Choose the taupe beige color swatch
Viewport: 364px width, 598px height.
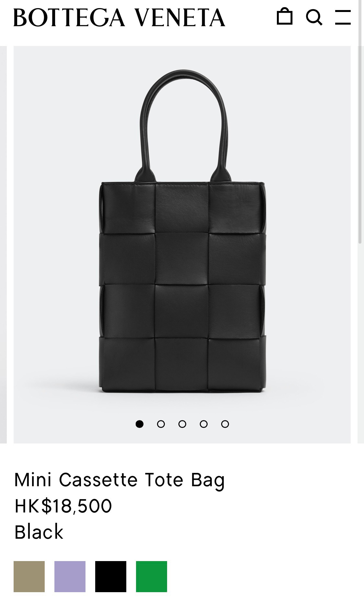29,577
